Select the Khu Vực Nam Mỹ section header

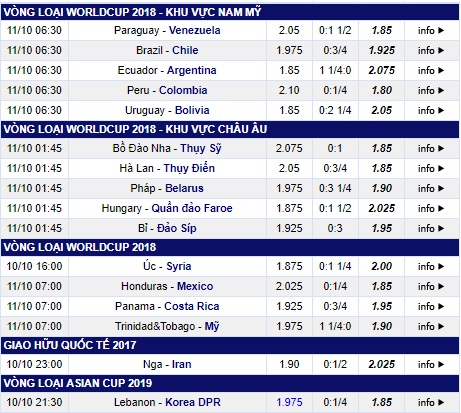click(230, 12)
